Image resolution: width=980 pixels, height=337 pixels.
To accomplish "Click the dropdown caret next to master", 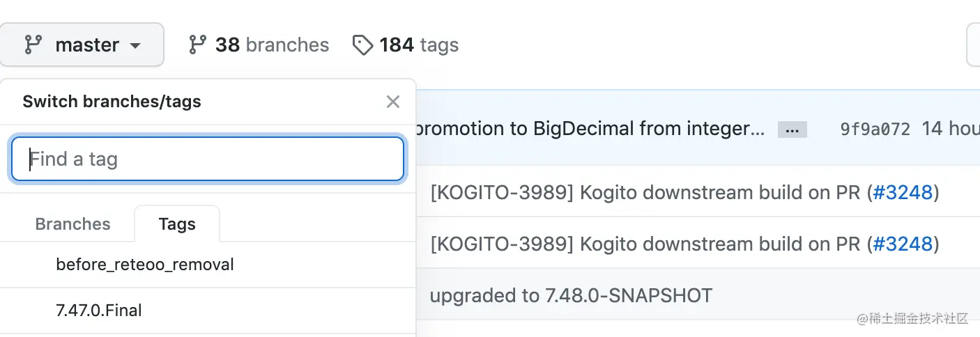I will pyautogui.click(x=135, y=46).
